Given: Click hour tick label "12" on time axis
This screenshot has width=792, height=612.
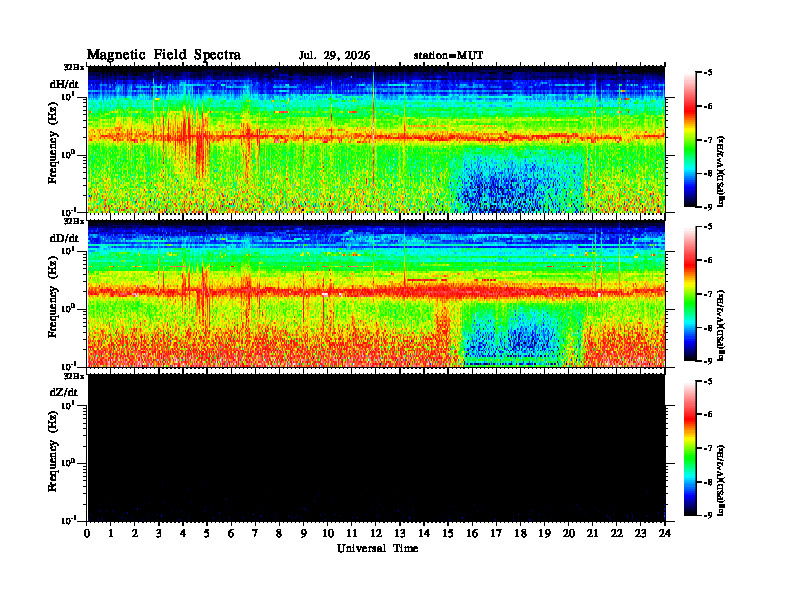Looking at the screenshot, I should pyautogui.click(x=376, y=534).
